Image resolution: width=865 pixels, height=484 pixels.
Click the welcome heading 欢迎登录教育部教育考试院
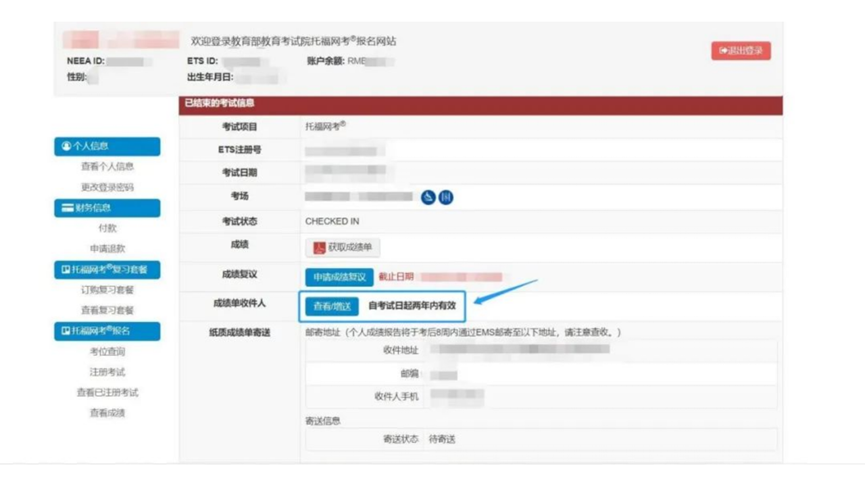pyautogui.click(x=293, y=41)
